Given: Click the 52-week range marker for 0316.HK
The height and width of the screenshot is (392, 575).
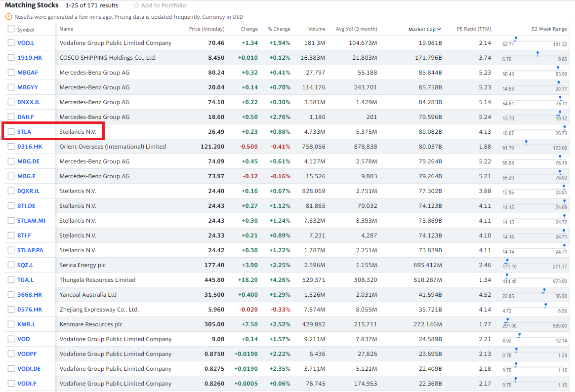Looking at the screenshot, I should [526, 142].
